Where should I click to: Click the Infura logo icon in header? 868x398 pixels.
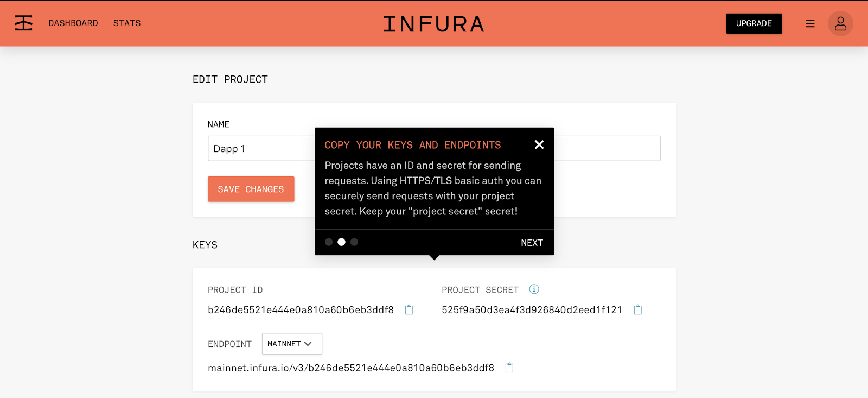coord(23,23)
